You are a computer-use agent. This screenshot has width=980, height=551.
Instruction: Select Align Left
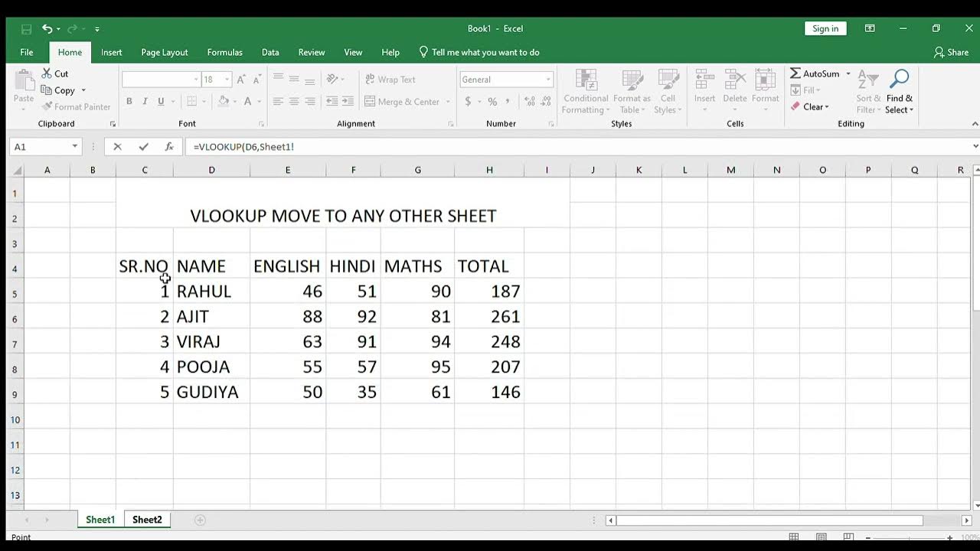point(278,101)
